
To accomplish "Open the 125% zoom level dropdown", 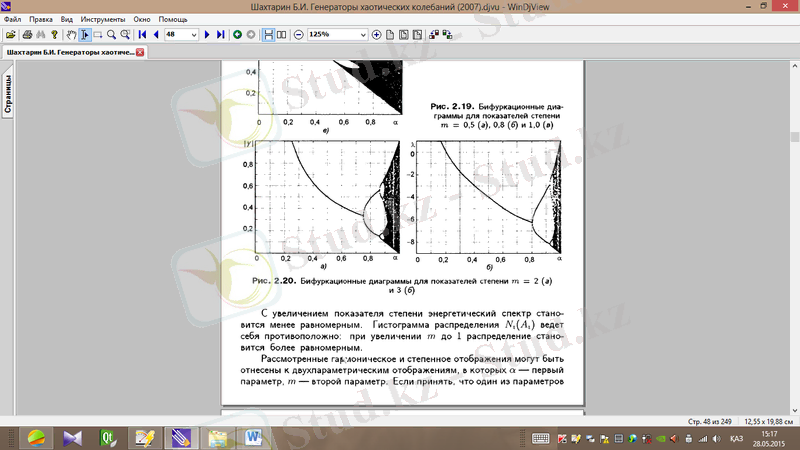I will (x=362, y=34).
